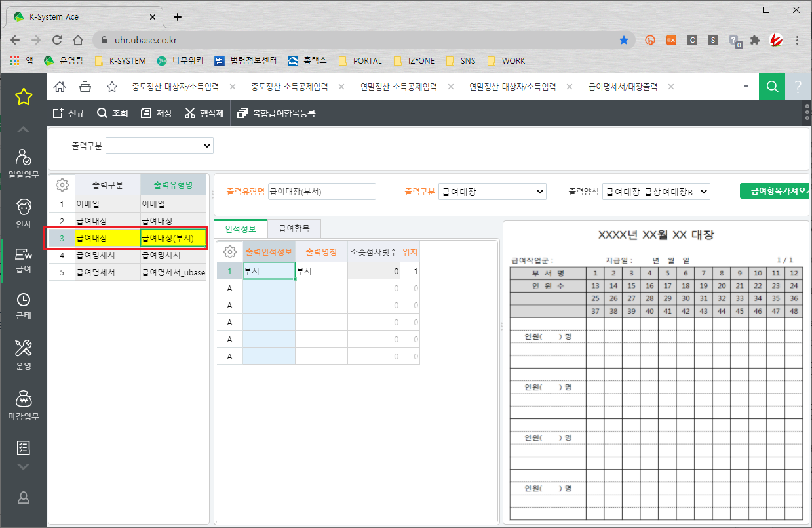Close the 연말정산_소득공제입력 tab
Viewport: 812px width, 528px height.
pos(452,87)
